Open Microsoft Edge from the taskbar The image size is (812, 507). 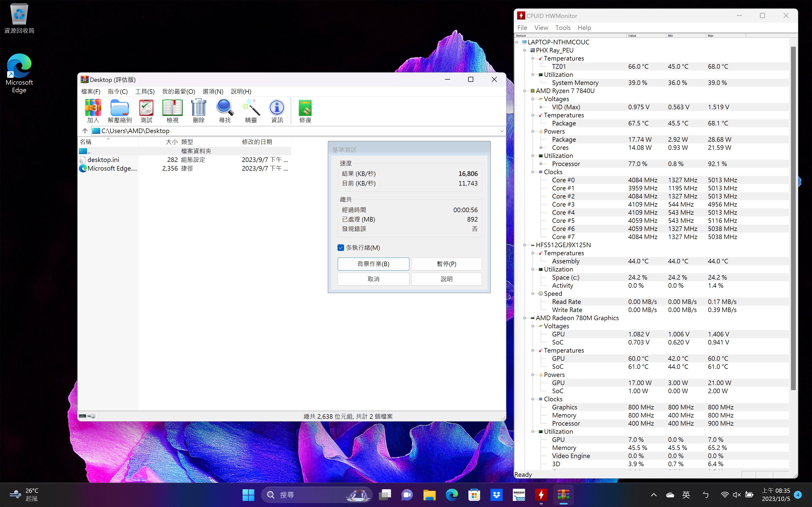click(452, 495)
